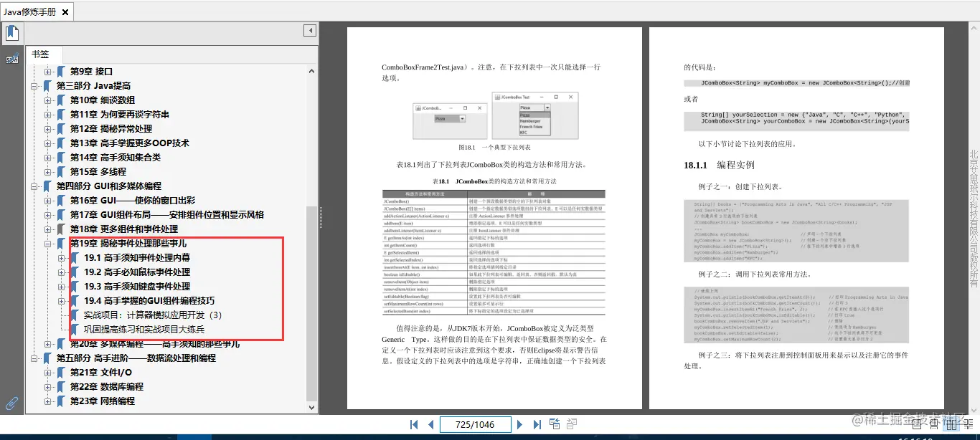980x440 pixels.
Task: Jump to first page using the leftmost navigation icon
Action: [x=414, y=424]
